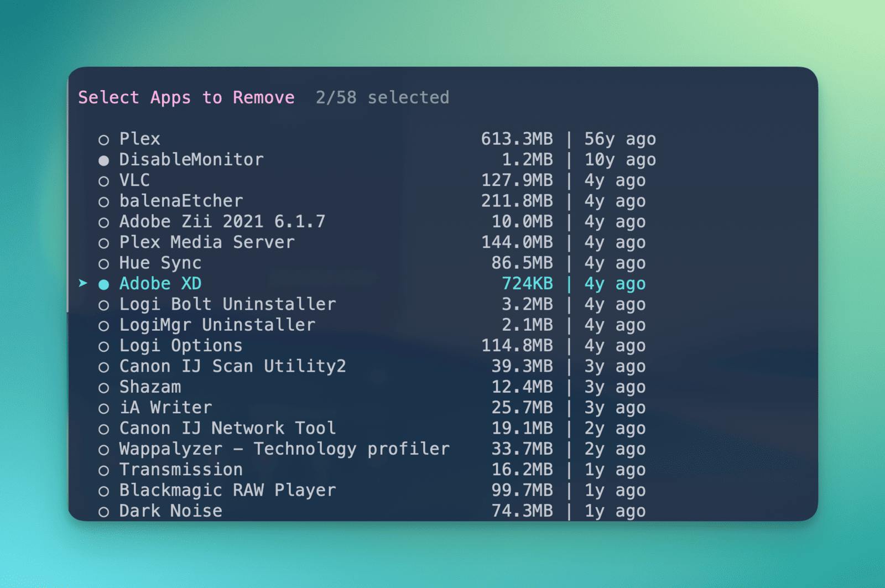Click '2y ago' in the Wappalyzer row
Image resolution: width=885 pixels, height=588 pixels.
(x=615, y=450)
